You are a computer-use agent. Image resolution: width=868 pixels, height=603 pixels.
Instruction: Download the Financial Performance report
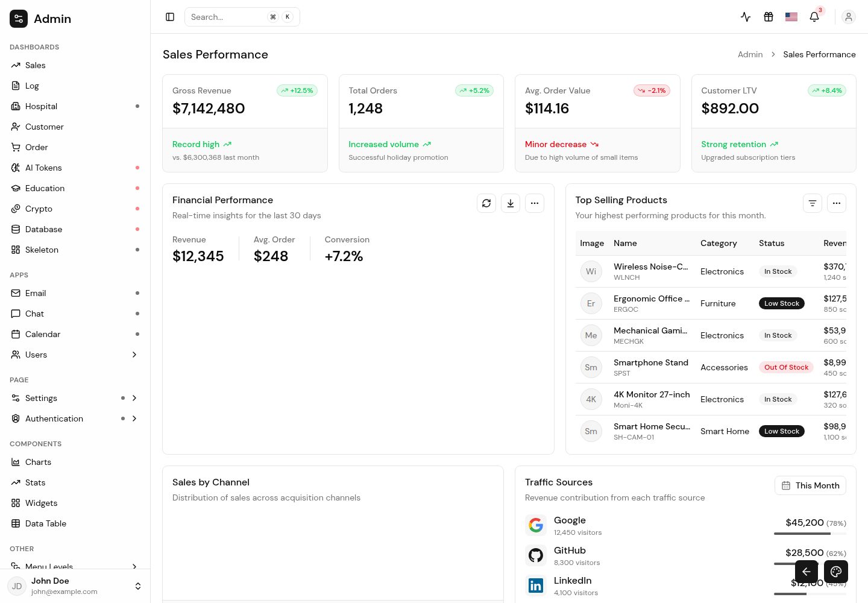tap(511, 203)
